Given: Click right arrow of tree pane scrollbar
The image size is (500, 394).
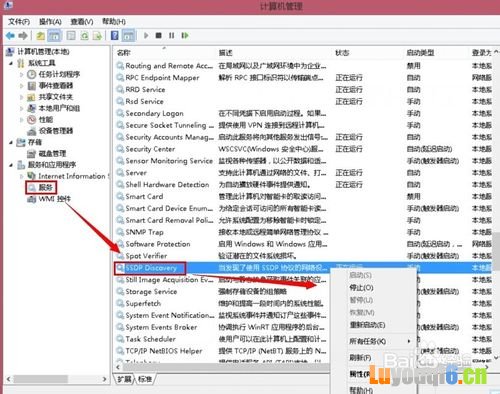Looking at the screenshot, I should pyautogui.click(x=104, y=379).
